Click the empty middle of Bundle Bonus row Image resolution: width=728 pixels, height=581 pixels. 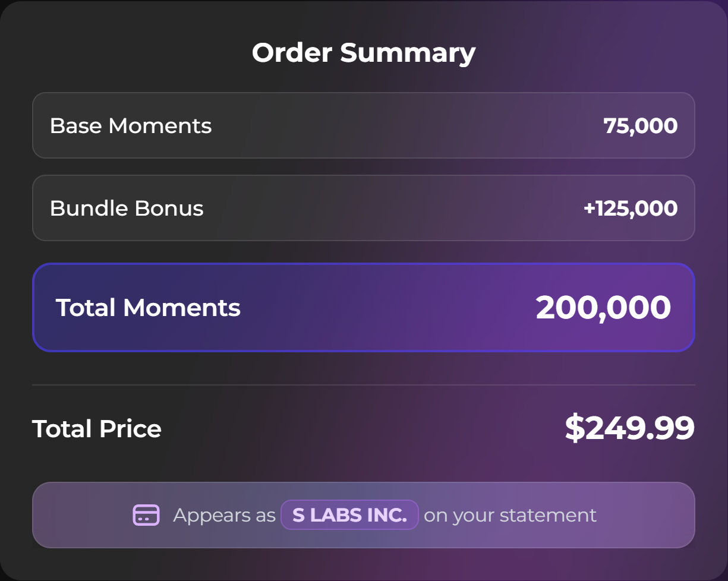tap(392, 209)
